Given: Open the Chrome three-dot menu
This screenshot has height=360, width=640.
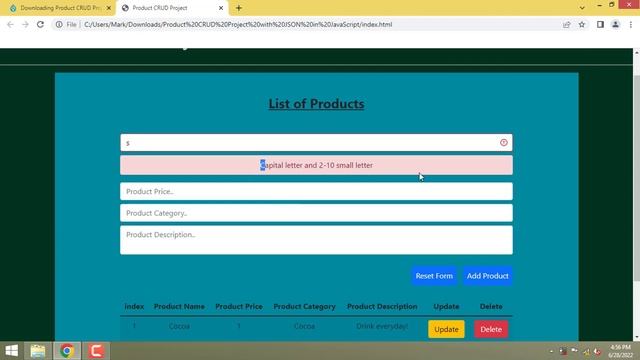Looking at the screenshot, I should (x=631, y=24).
